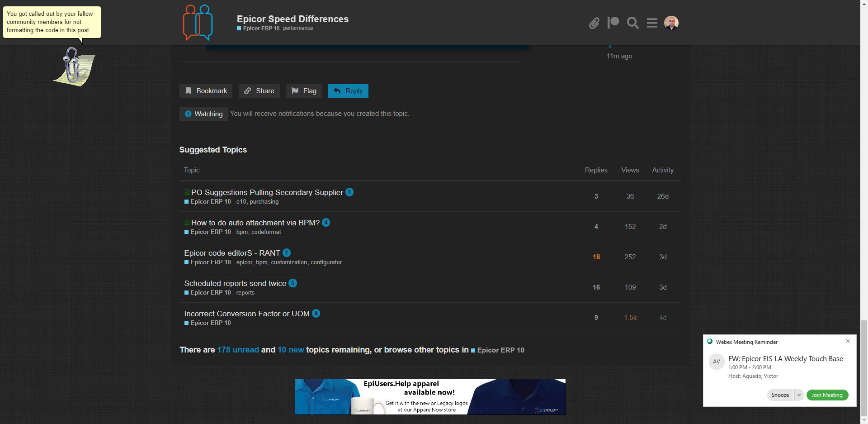Bookmark this topic

coord(206,91)
